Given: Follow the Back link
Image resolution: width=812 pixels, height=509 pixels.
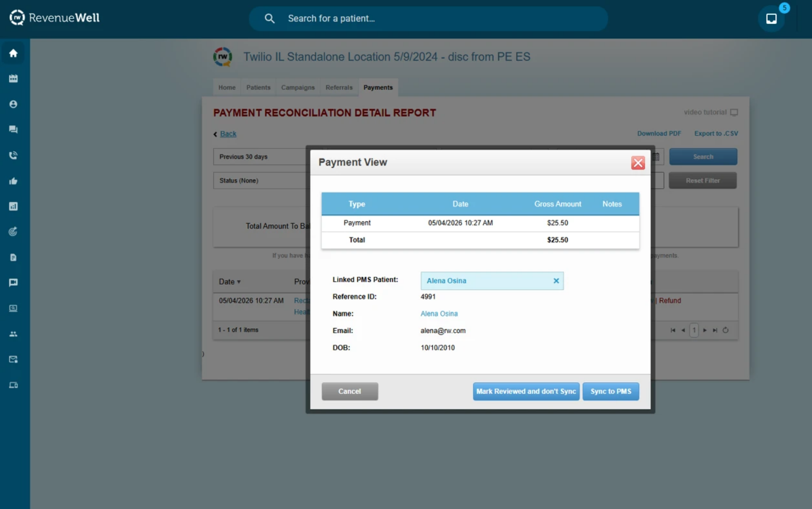Looking at the screenshot, I should pyautogui.click(x=228, y=134).
